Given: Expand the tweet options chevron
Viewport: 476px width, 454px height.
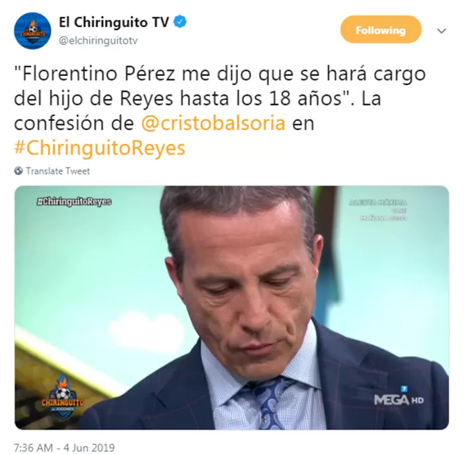Looking at the screenshot, I should point(442,30).
